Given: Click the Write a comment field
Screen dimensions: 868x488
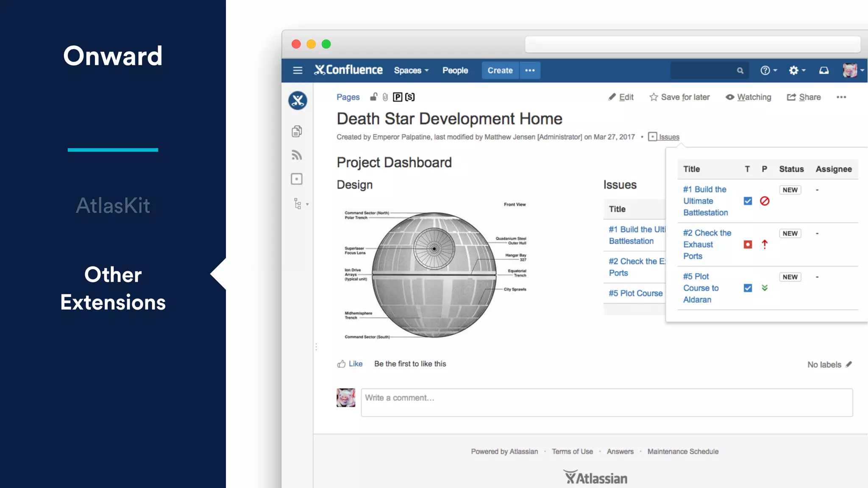Looking at the screenshot, I should (x=607, y=402).
